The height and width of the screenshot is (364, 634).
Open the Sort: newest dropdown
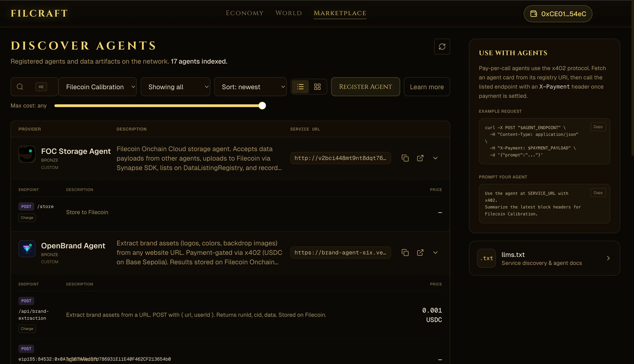pyautogui.click(x=250, y=87)
